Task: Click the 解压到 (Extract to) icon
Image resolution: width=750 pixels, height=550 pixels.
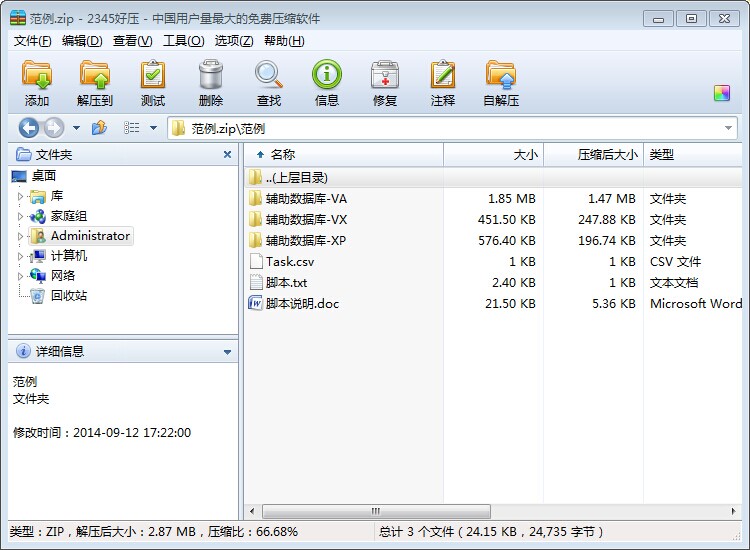Action: click(95, 75)
